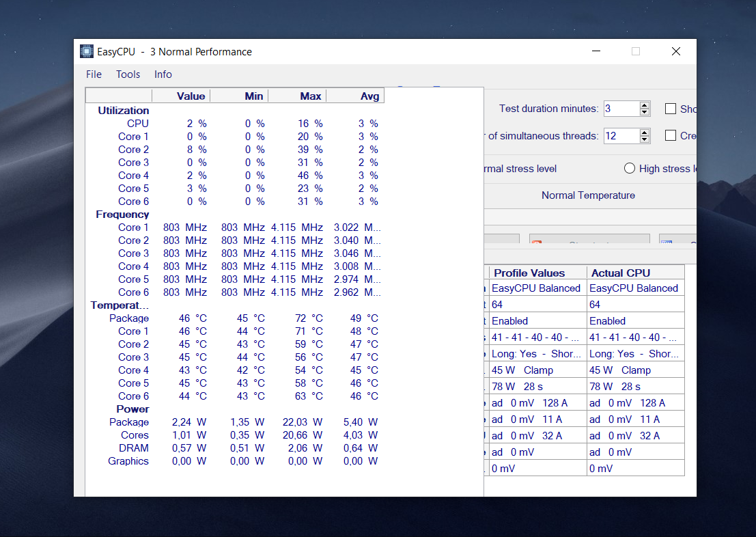Screen dimensions: 756x537
Task: Select the High stress level radio button
Action: tap(629, 168)
